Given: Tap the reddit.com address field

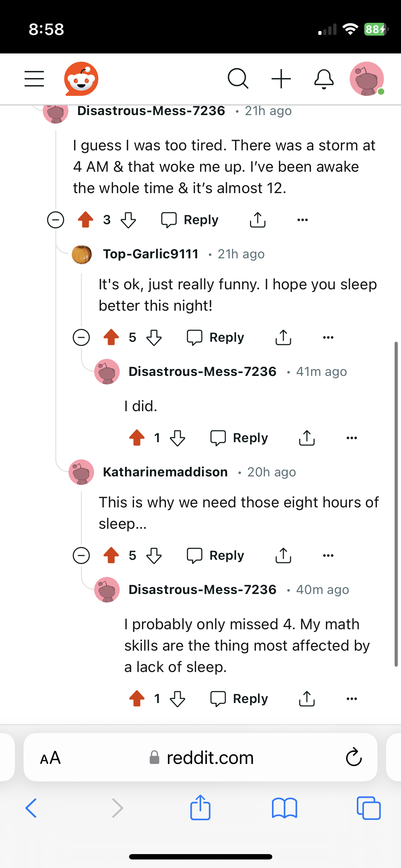Looking at the screenshot, I should pyautogui.click(x=210, y=758).
